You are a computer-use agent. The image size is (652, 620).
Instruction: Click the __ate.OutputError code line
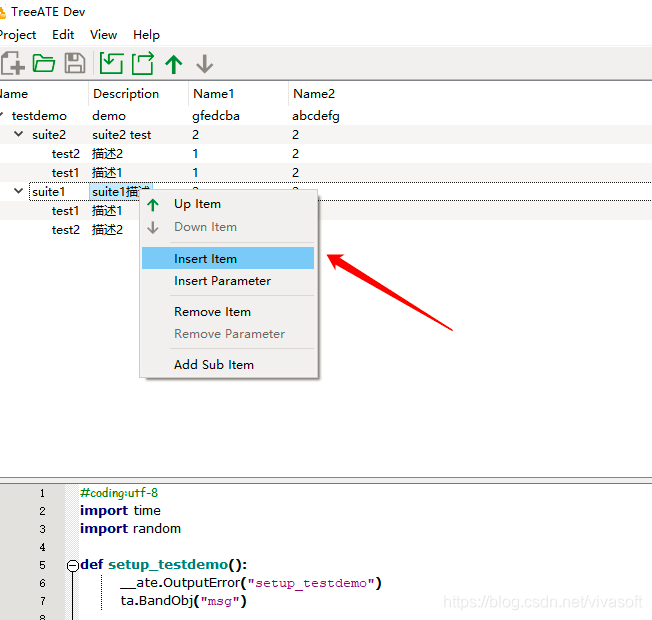pos(251,583)
